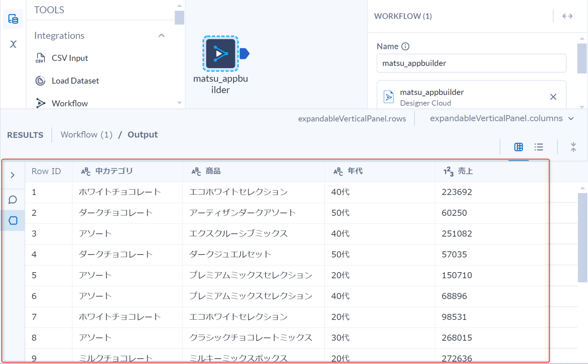The image size is (588, 364).
Task: Collapse the results panel with double-arrow icon
Action: click(x=573, y=147)
